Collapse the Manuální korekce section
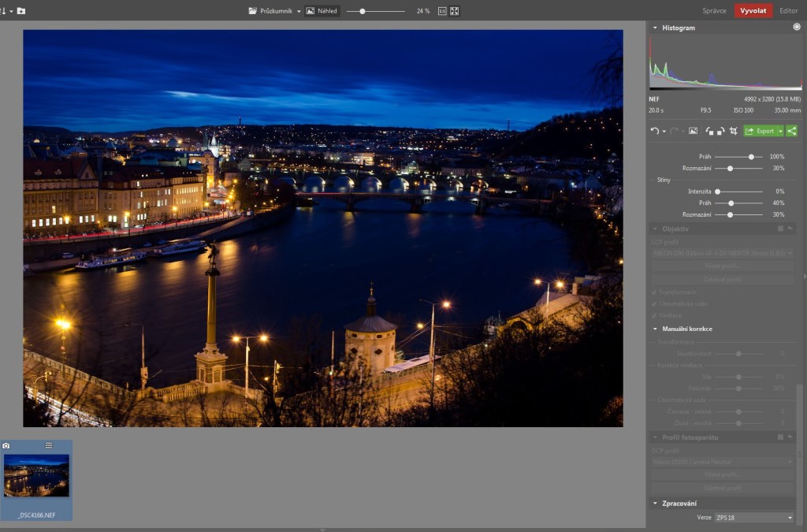Screen dimensions: 807x532 pos(654,329)
